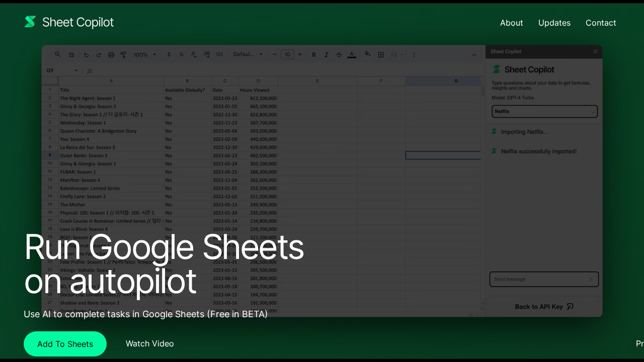This screenshot has height=362, width=644.
Task: Open the zoom level 100% dropdown
Action: point(144,54)
